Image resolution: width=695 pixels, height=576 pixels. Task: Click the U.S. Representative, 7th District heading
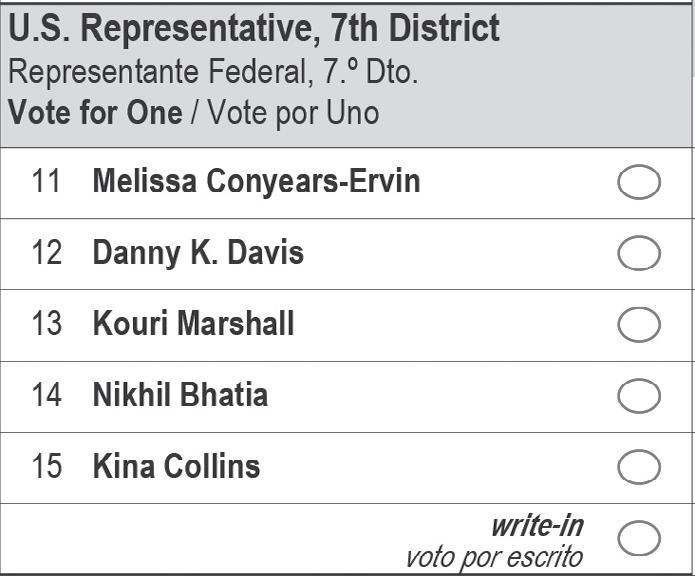click(254, 29)
